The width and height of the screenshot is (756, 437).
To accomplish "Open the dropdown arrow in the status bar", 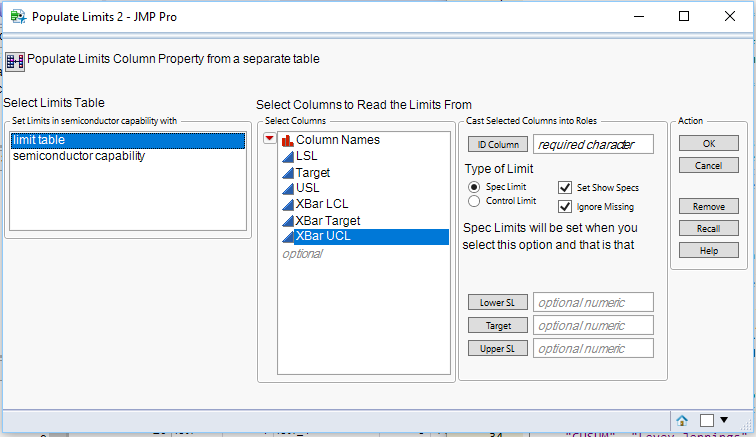I will (724, 420).
